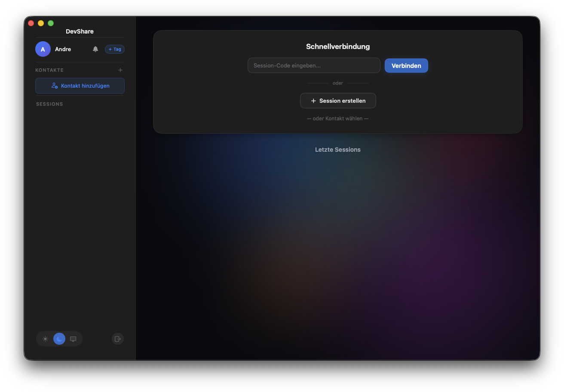Expand the SESSIONS section header
Screen dimensions: 564x392
(x=49, y=104)
